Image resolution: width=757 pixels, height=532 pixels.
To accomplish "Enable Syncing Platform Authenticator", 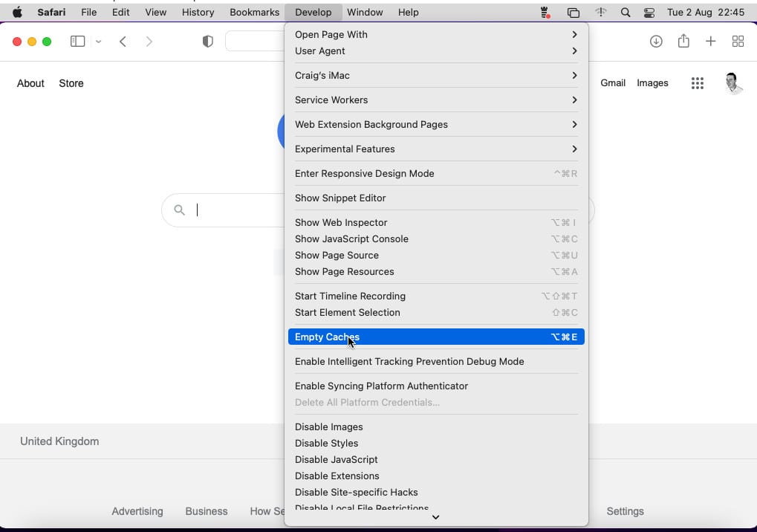I will coord(436,386).
